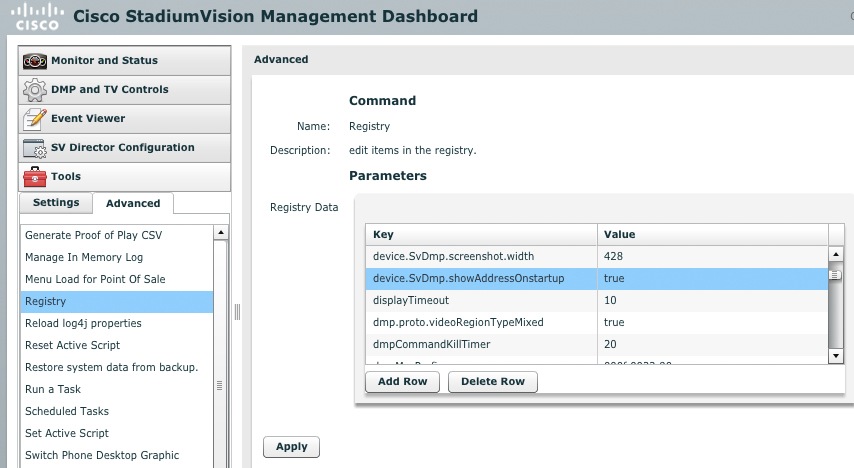Click the registry table scroll down arrow
854x468 pixels.
(835, 356)
